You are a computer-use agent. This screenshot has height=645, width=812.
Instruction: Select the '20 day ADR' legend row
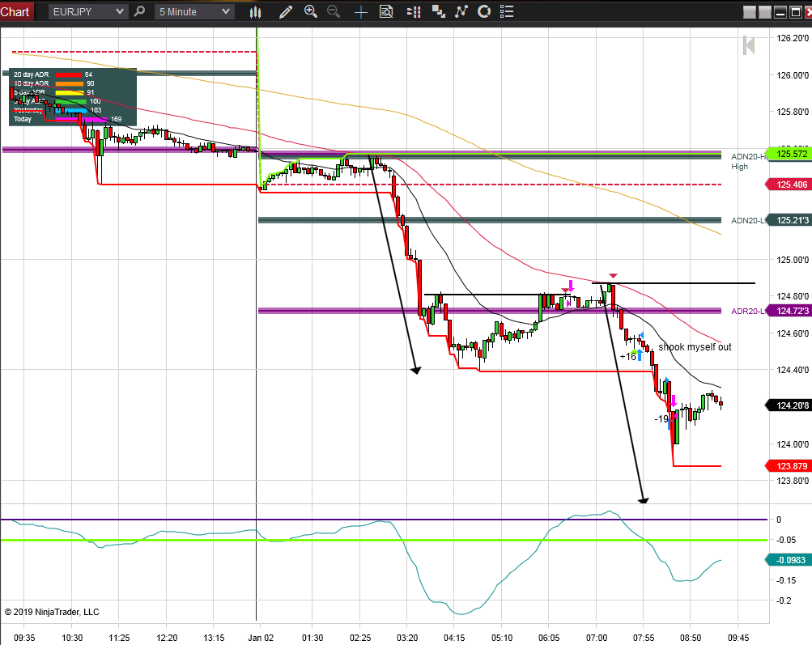[x=53, y=74]
